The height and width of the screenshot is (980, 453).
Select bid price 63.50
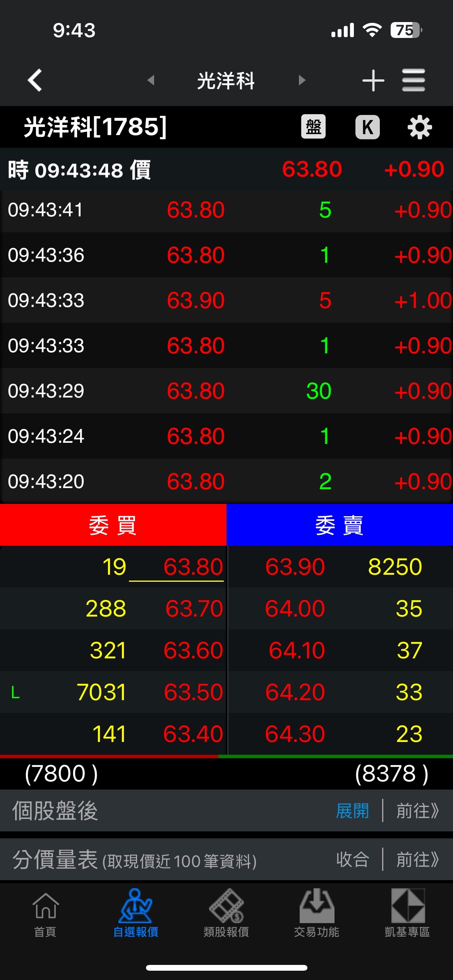pyautogui.click(x=193, y=692)
